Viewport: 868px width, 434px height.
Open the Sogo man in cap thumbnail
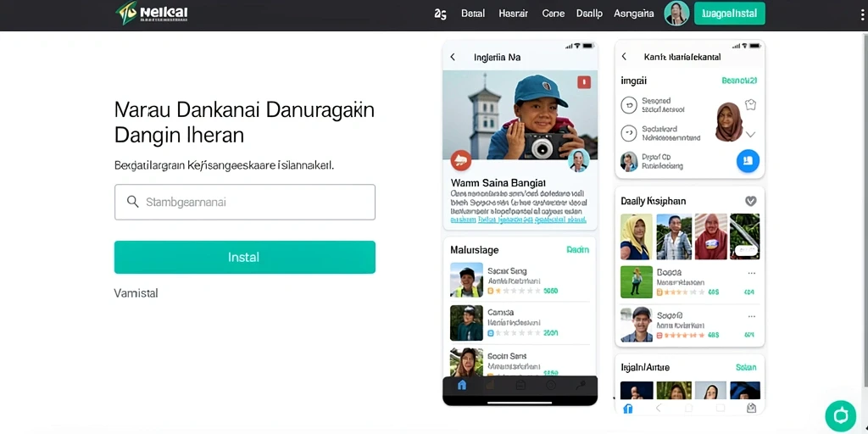coord(636,325)
